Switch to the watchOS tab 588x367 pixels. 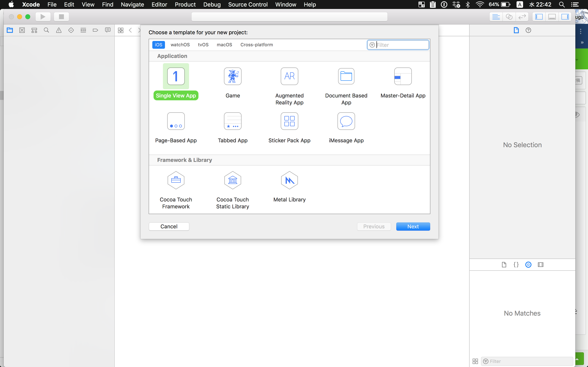point(180,45)
